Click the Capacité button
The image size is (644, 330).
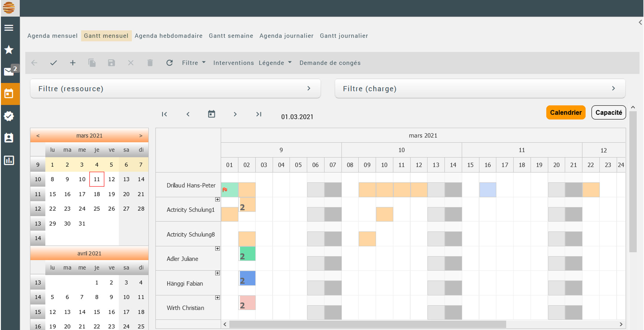[608, 113]
